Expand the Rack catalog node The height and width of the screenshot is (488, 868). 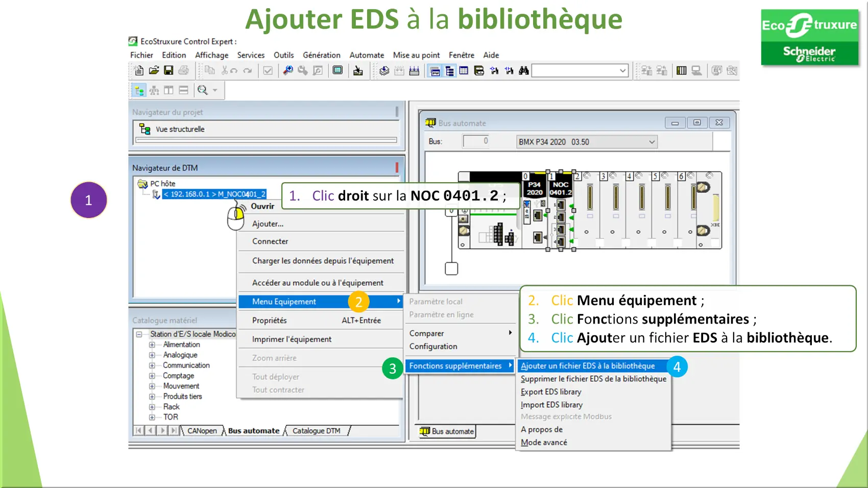tap(152, 407)
